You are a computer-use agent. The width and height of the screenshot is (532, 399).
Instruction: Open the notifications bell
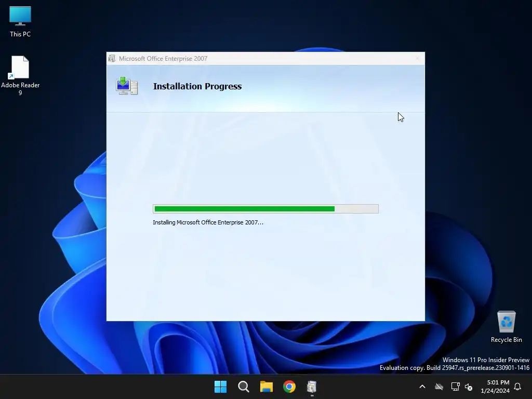coord(518,387)
